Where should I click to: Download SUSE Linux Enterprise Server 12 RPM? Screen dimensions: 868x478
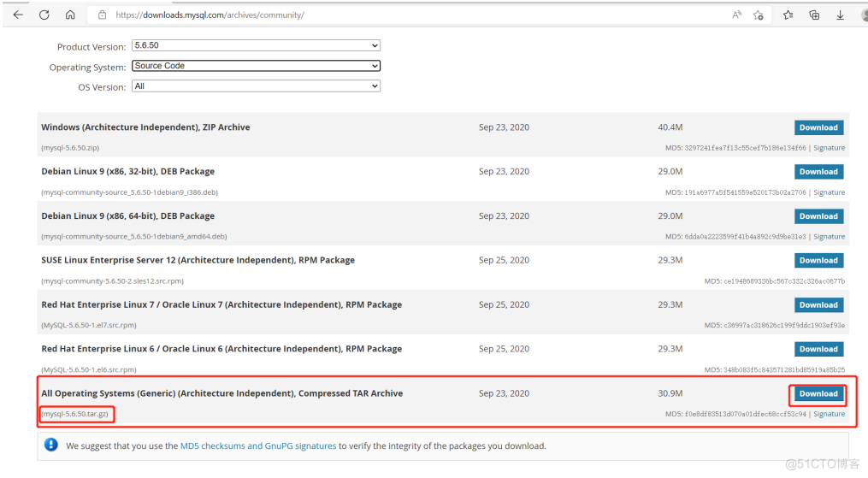point(818,261)
